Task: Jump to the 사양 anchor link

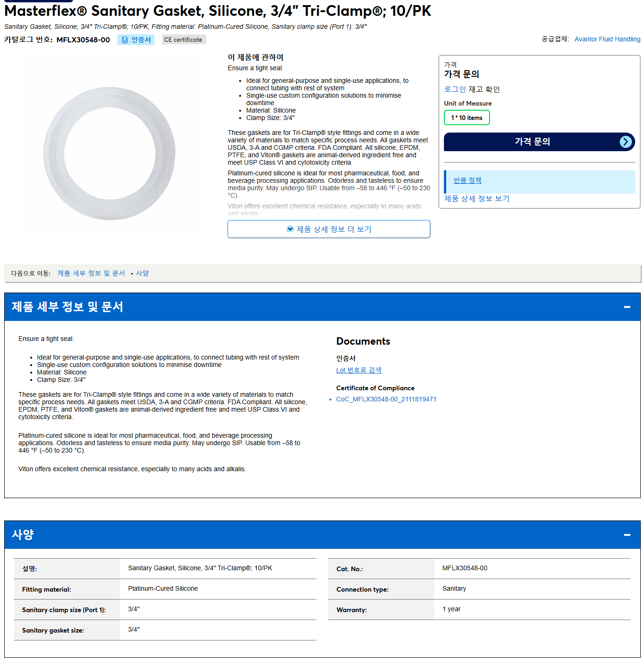Action: coord(142,273)
